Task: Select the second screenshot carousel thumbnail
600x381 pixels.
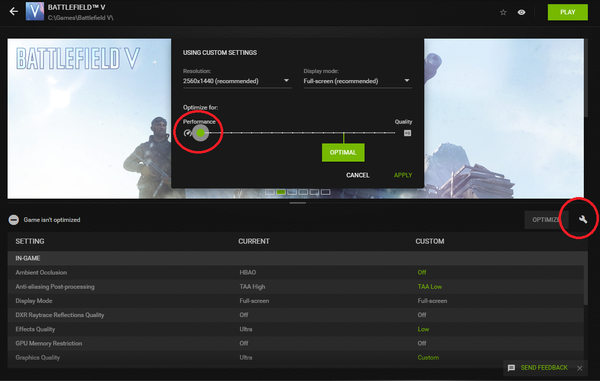Action: 281,192
